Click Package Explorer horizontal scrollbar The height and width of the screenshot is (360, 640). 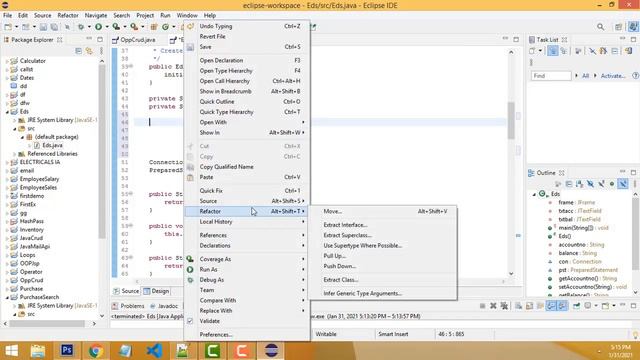(x=47, y=323)
